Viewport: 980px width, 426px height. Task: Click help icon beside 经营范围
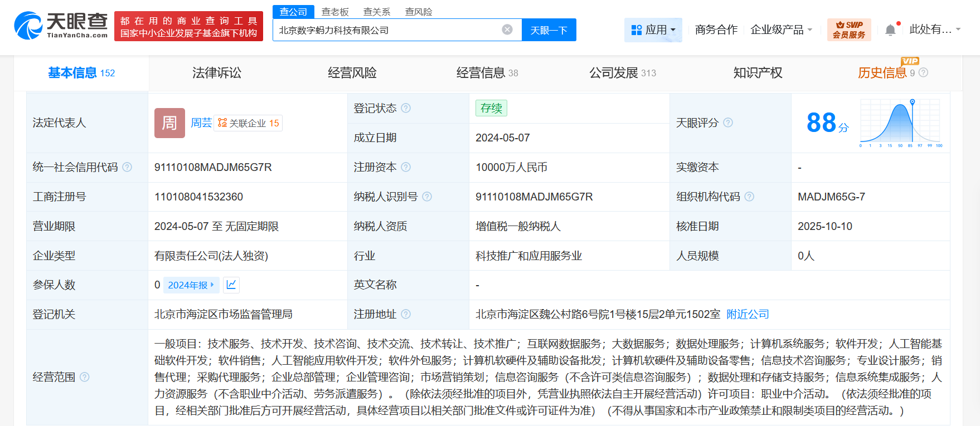coord(85,377)
